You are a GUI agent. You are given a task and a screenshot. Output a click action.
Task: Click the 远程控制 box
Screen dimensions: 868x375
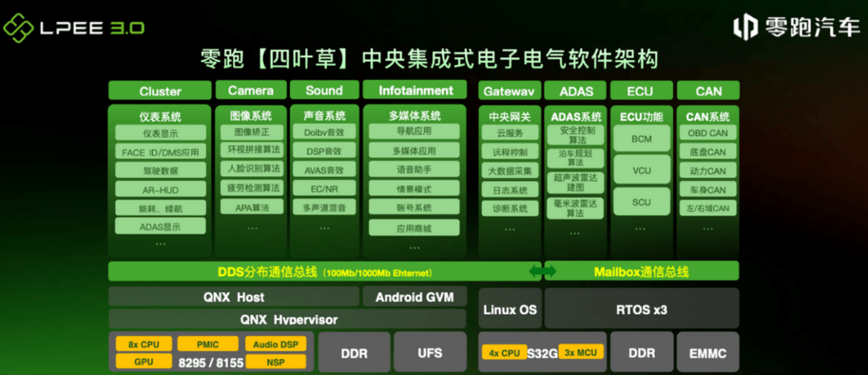(510, 152)
